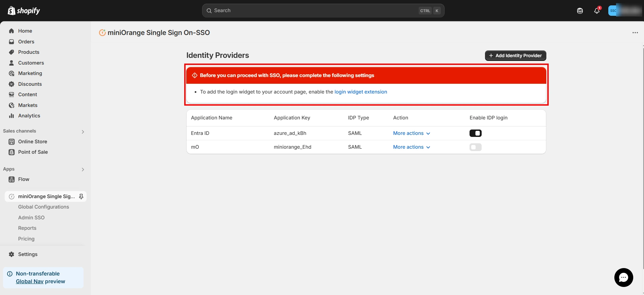Click the Flow app icon
The width and height of the screenshot is (644, 295).
11,179
